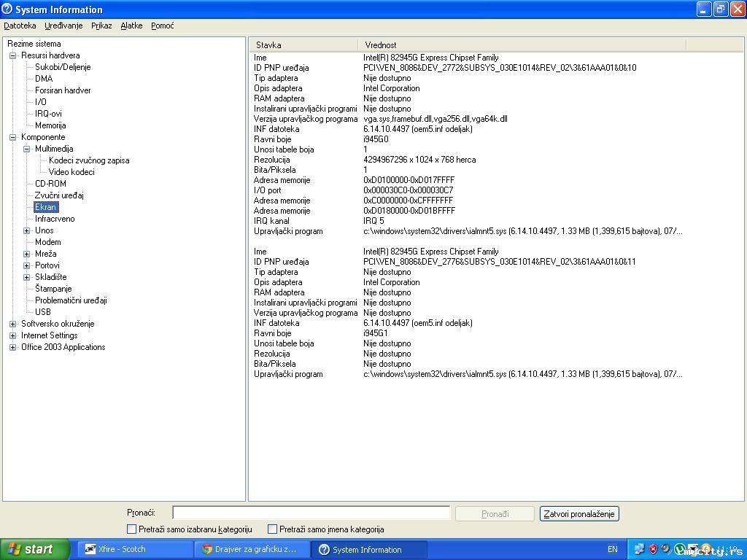Image resolution: width=747 pixels, height=560 pixels.
Task: Select CD-ROM tree item
Action: (50, 184)
